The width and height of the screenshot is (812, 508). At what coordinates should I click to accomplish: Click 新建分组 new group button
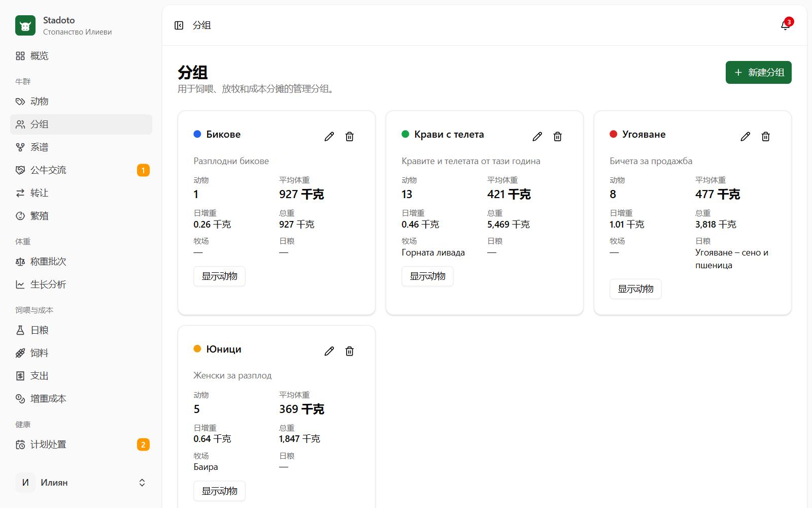tap(758, 73)
